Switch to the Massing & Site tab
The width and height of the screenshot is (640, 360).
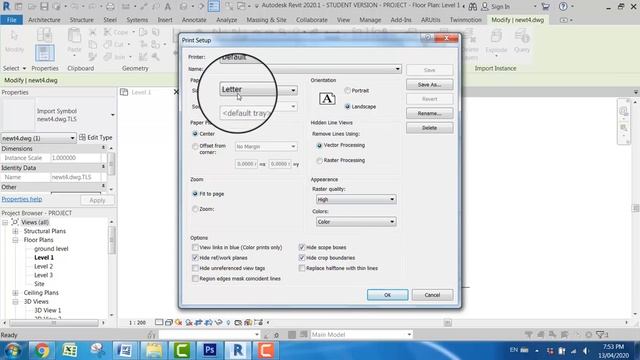point(266,20)
